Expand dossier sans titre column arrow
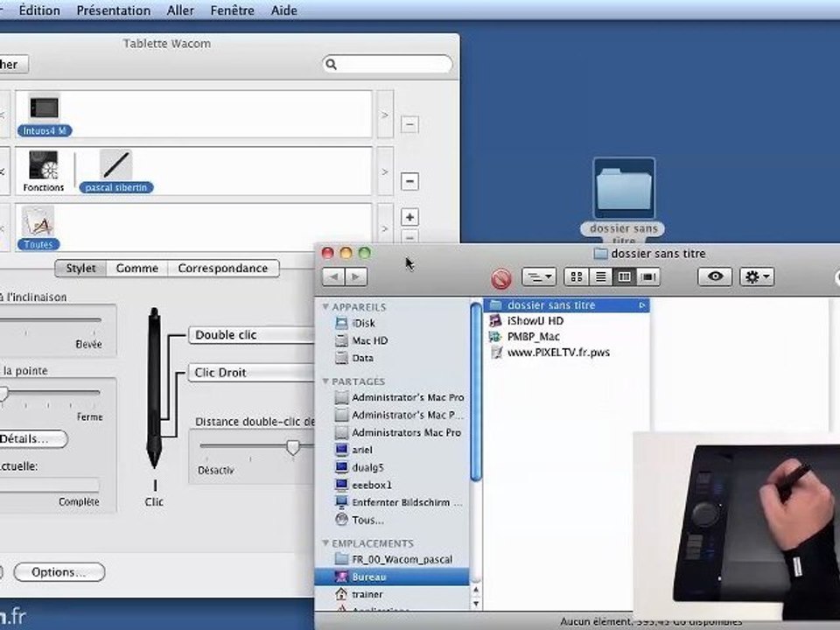The image size is (840, 630). click(641, 305)
